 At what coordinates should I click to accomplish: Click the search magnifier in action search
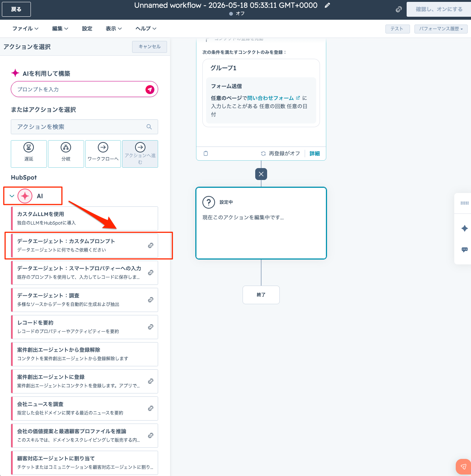149,127
